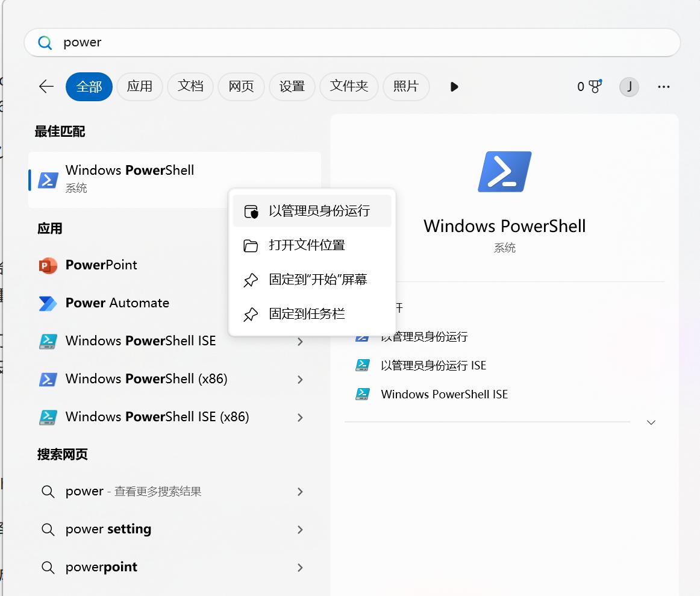
Task: Select the 网页 filter tab
Action: pyautogui.click(x=241, y=87)
